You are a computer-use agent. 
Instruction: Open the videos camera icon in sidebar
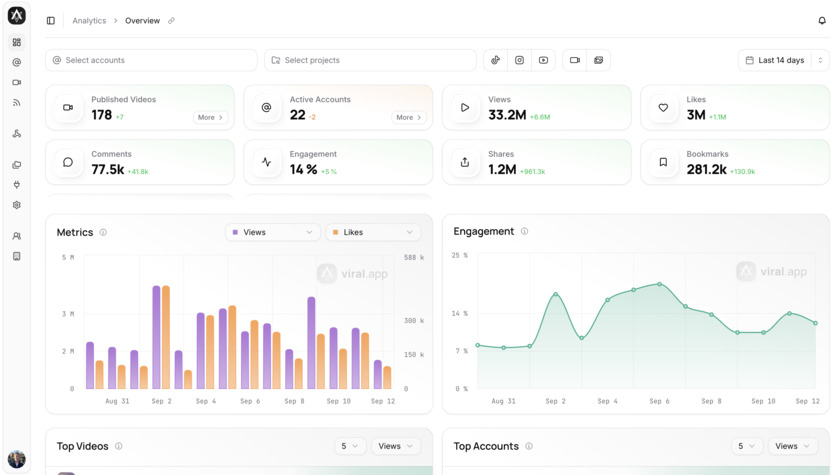pos(17,82)
